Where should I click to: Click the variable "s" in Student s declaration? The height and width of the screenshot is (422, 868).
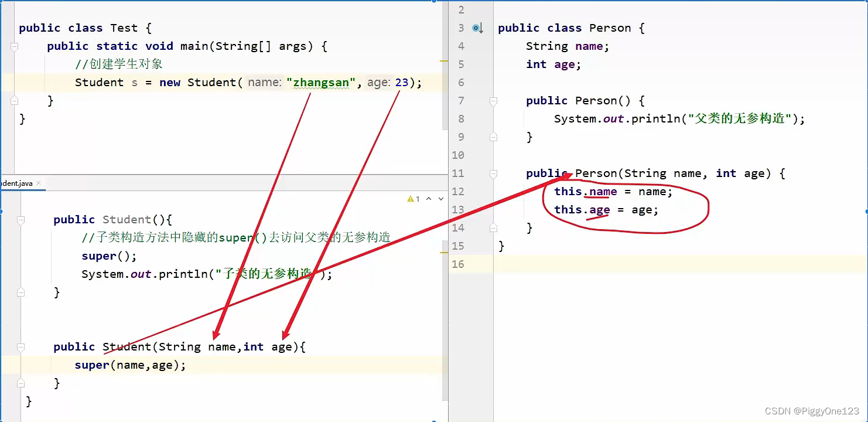pyautogui.click(x=134, y=83)
